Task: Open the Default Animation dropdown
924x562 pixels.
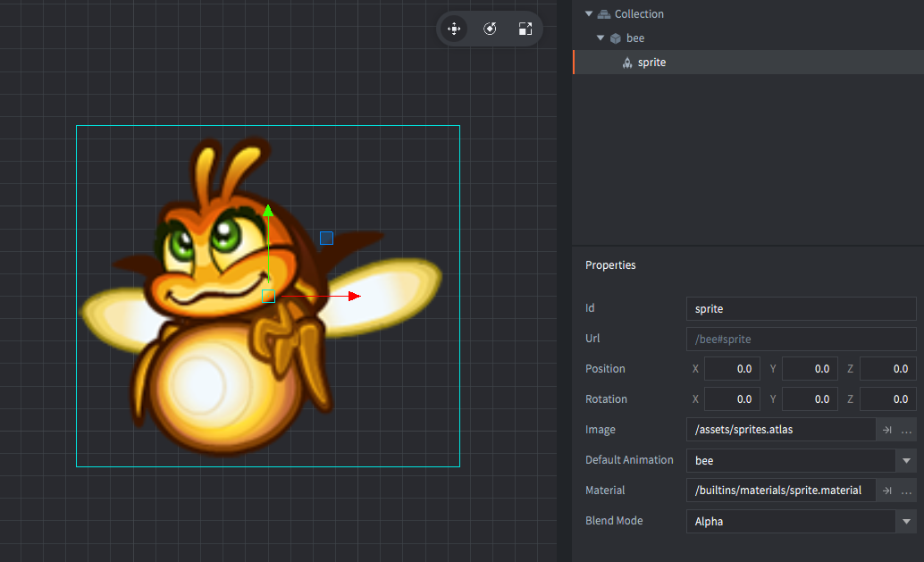Action: [x=906, y=461]
